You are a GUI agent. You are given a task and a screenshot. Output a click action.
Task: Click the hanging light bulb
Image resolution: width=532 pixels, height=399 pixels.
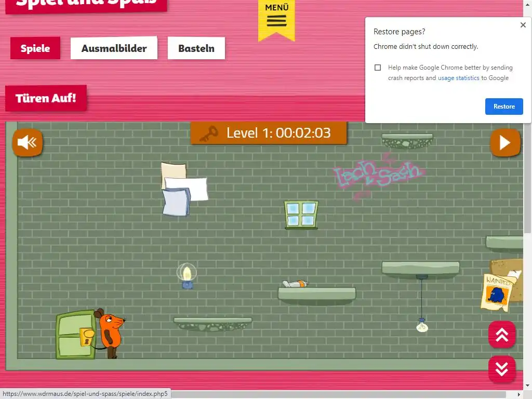tap(422, 325)
